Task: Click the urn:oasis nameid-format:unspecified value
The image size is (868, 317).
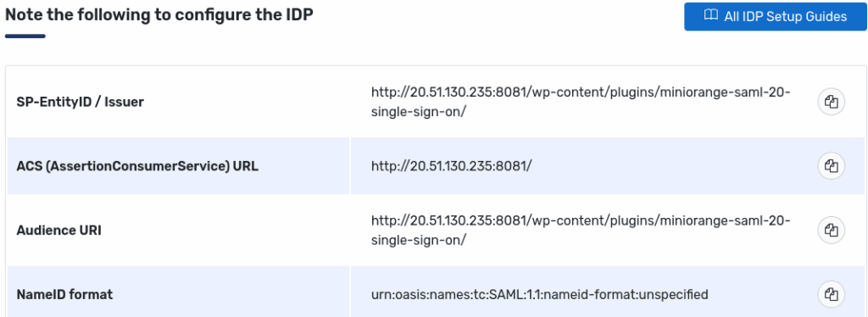Action: point(540,294)
